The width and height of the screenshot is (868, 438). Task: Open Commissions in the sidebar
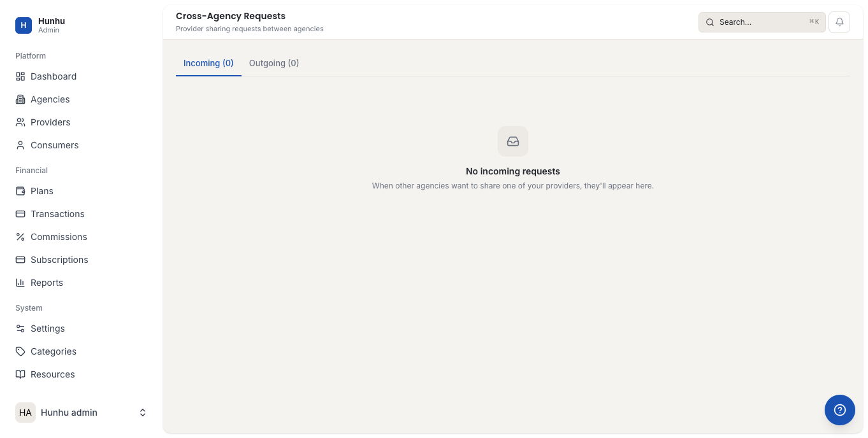click(82, 237)
